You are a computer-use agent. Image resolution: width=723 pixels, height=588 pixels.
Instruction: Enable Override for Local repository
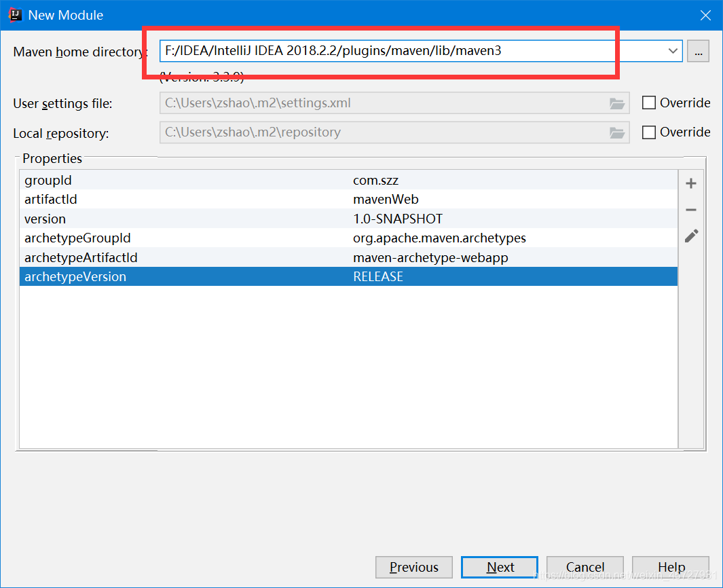click(649, 132)
